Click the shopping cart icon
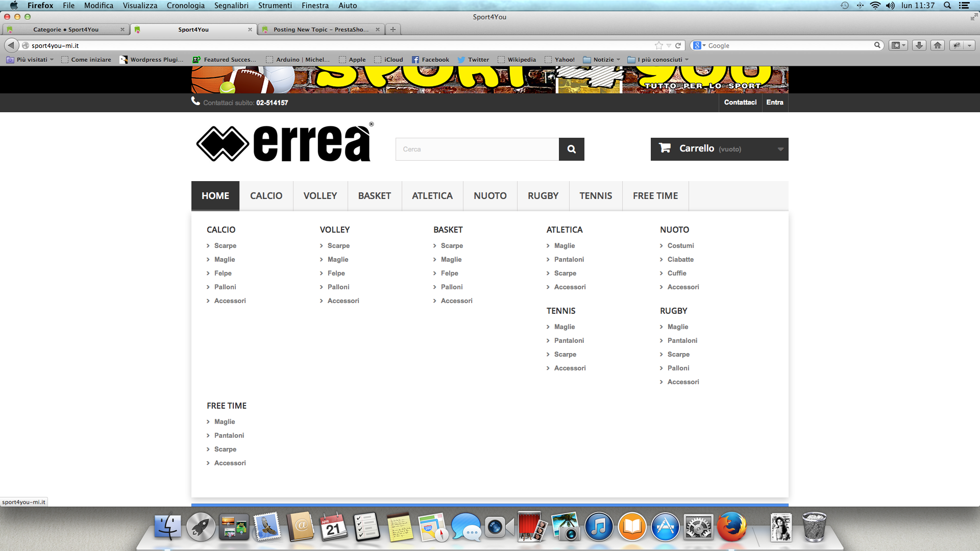 665,148
